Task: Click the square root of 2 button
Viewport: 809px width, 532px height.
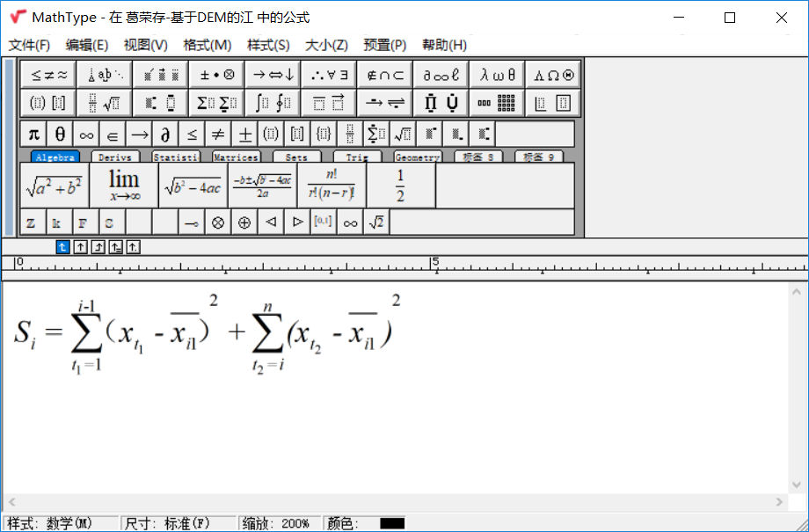Action: coord(376,222)
